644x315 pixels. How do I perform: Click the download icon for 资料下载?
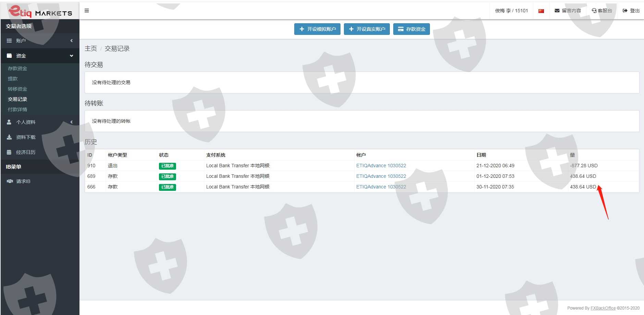(9, 137)
